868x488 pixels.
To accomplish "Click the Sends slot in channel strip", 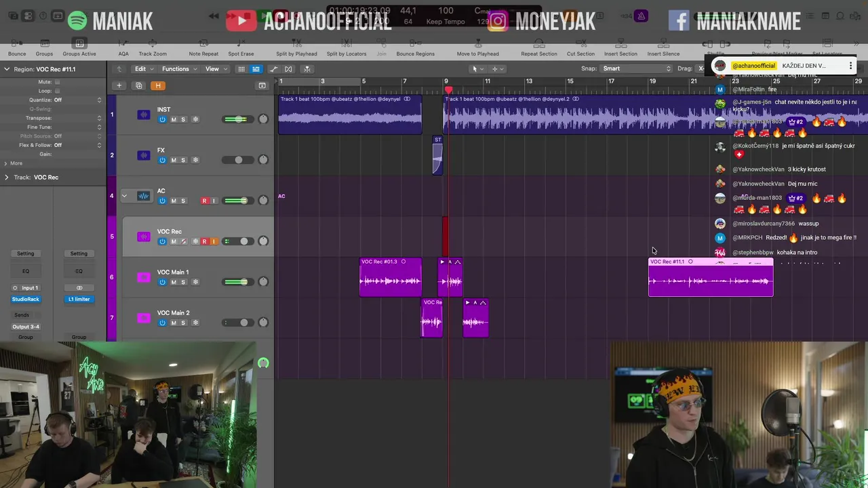I will tap(22, 315).
